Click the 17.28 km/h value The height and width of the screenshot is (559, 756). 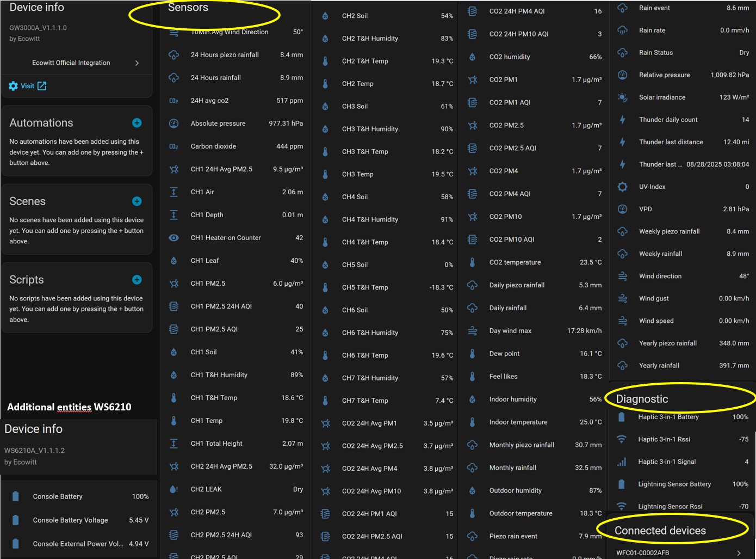(x=585, y=331)
